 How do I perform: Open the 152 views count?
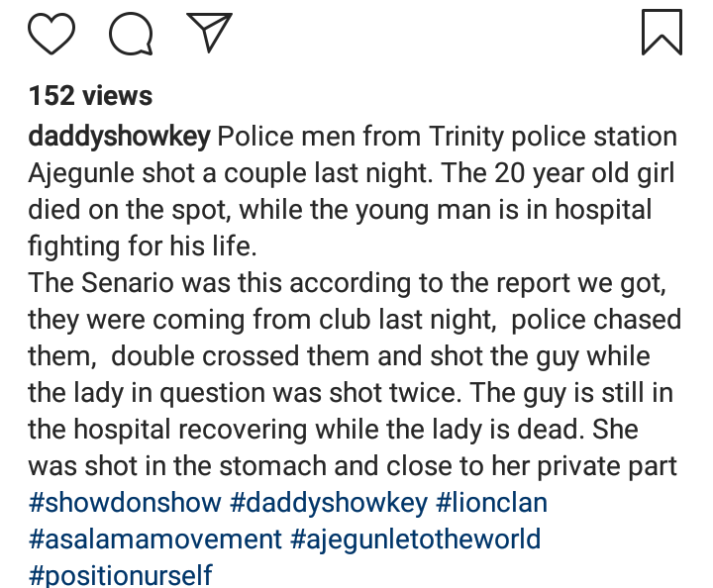click(x=90, y=96)
